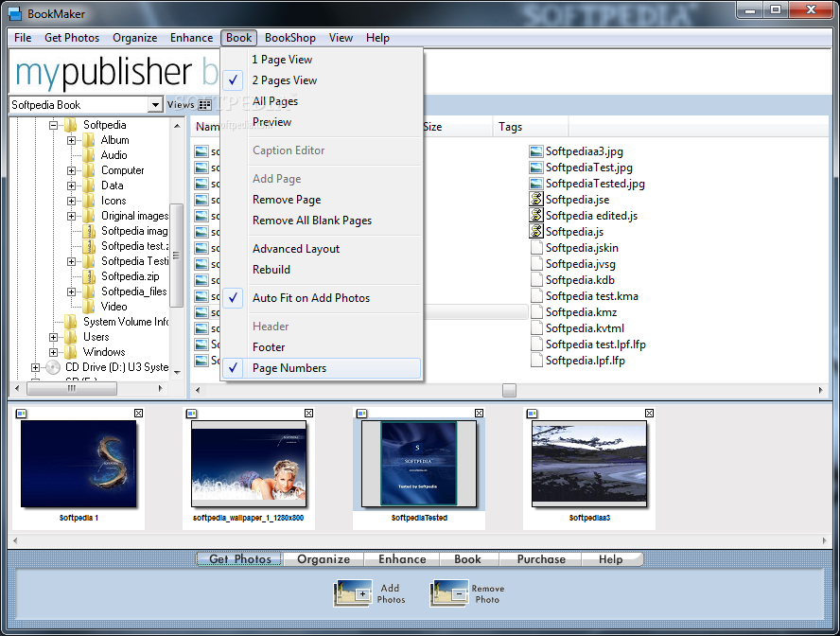Click the Softpedia.jskin file icon
840x636 pixels.
(535, 248)
